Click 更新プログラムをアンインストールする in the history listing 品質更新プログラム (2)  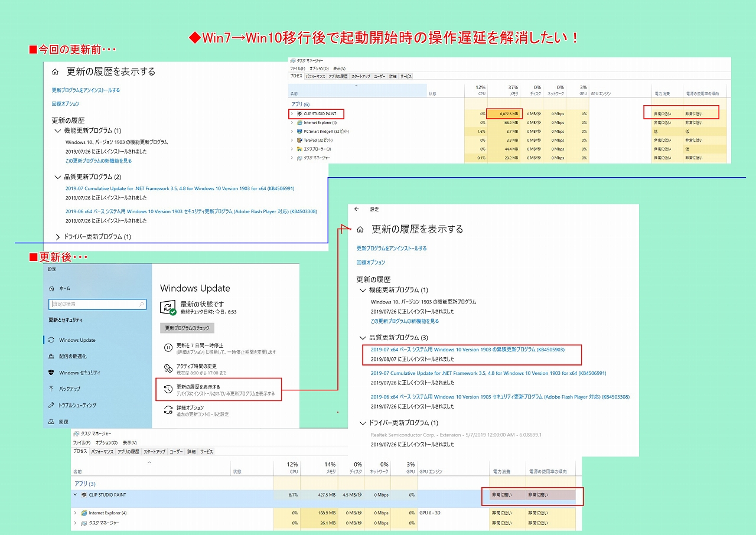(x=86, y=90)
